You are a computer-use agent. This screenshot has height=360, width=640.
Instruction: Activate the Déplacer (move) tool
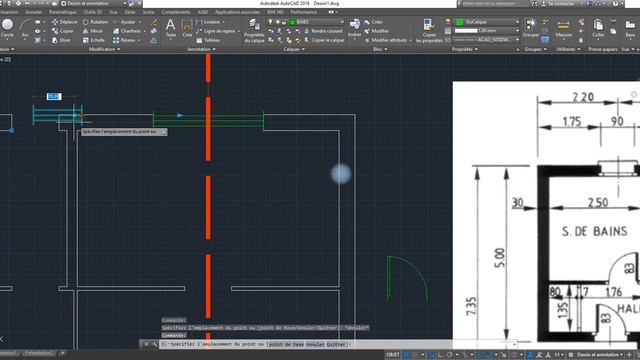coord(64,22)
